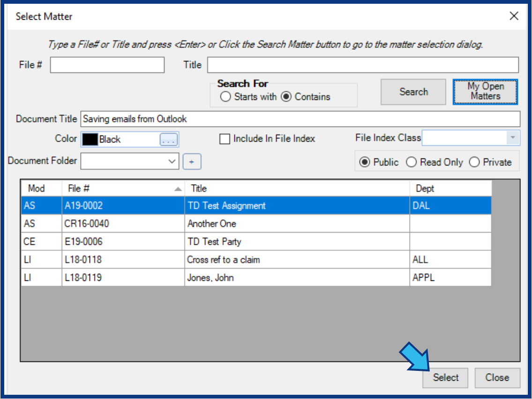The height and width of the screenshot is (399, 532).
Task: Select the Jones, John matter
Action: coord(297,278)
